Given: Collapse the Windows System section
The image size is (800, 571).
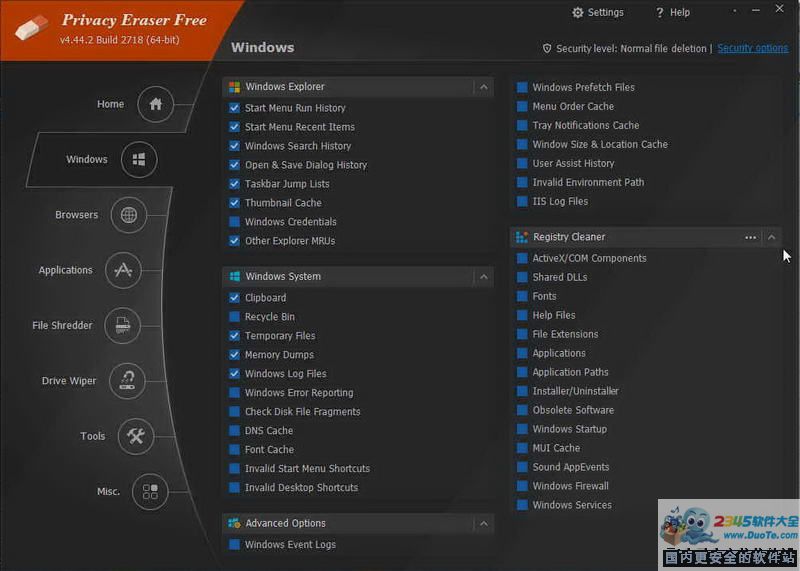Looking at the screenshot, I should [484, 277].
